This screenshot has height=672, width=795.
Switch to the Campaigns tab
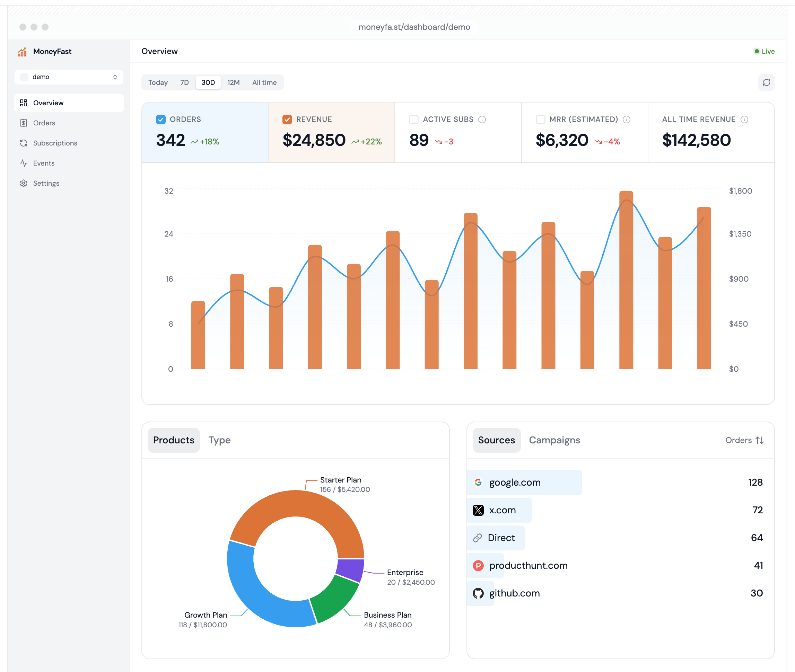pos(554,440)
